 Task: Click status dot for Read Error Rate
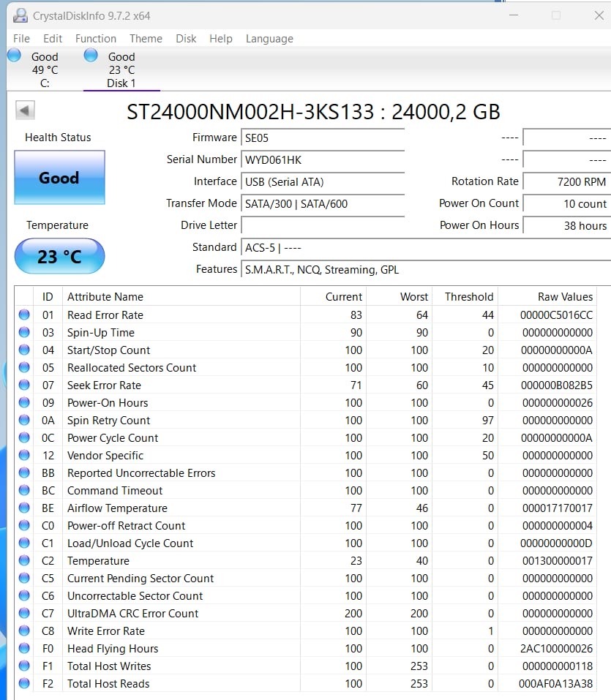[24, 315]
